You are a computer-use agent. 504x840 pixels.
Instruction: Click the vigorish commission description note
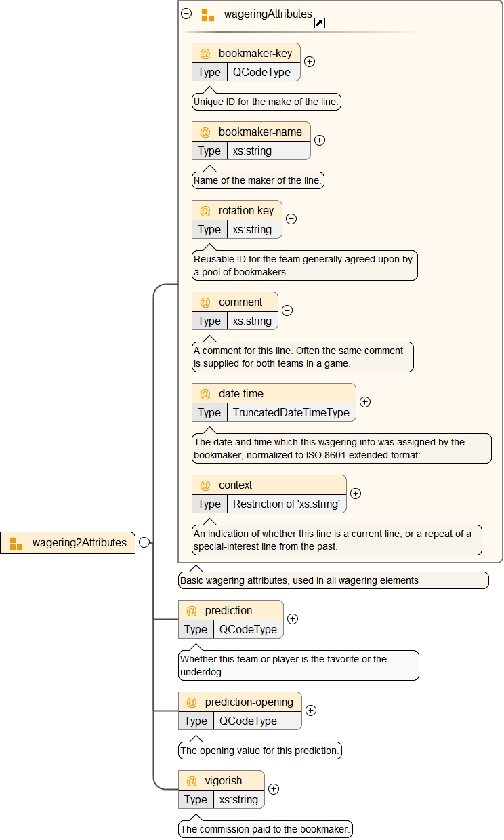265,828
